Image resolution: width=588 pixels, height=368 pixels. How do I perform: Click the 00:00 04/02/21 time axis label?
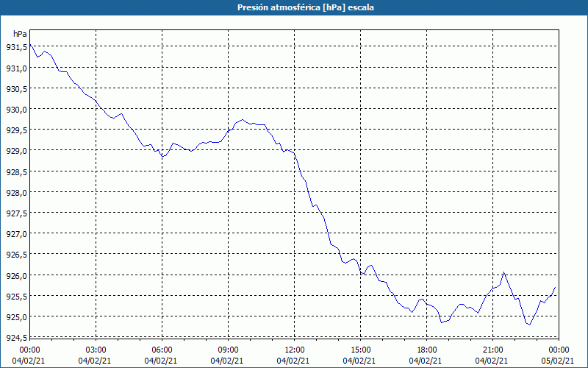29,355
